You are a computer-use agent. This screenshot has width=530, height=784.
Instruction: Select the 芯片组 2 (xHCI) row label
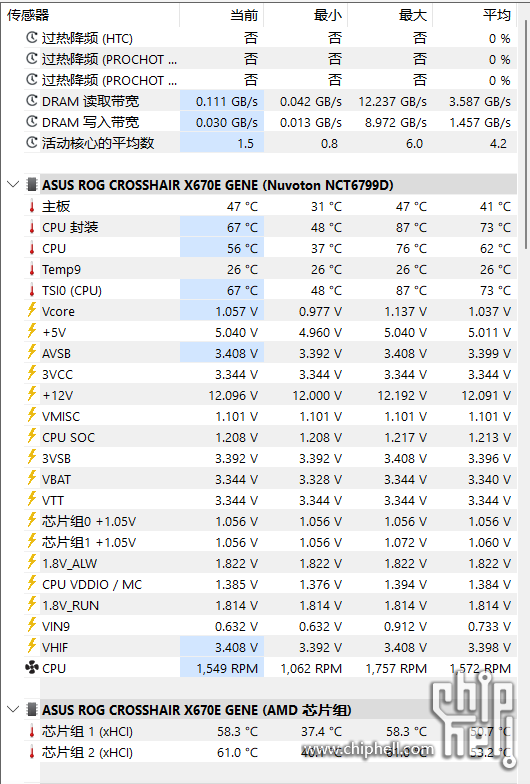coord(88,752)
